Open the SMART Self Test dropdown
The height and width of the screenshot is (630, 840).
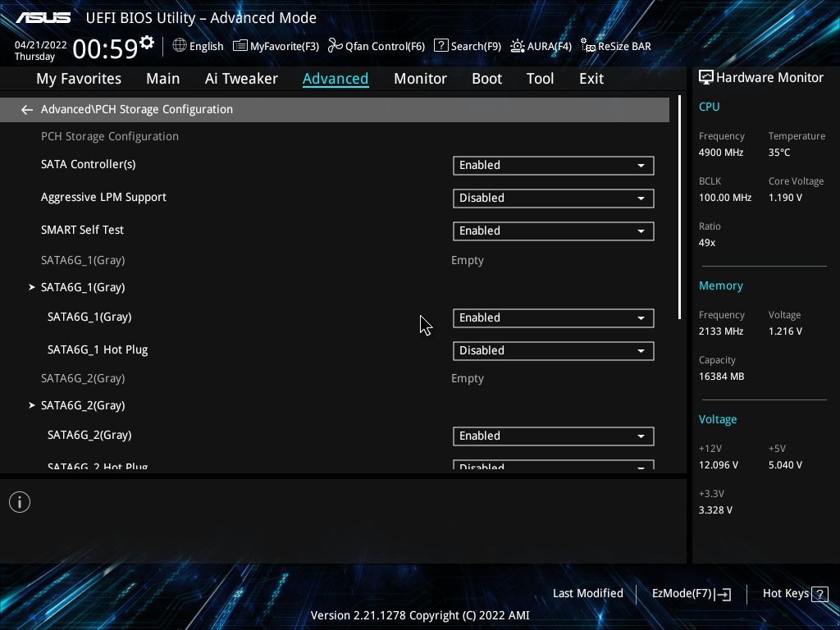[554, 231]
